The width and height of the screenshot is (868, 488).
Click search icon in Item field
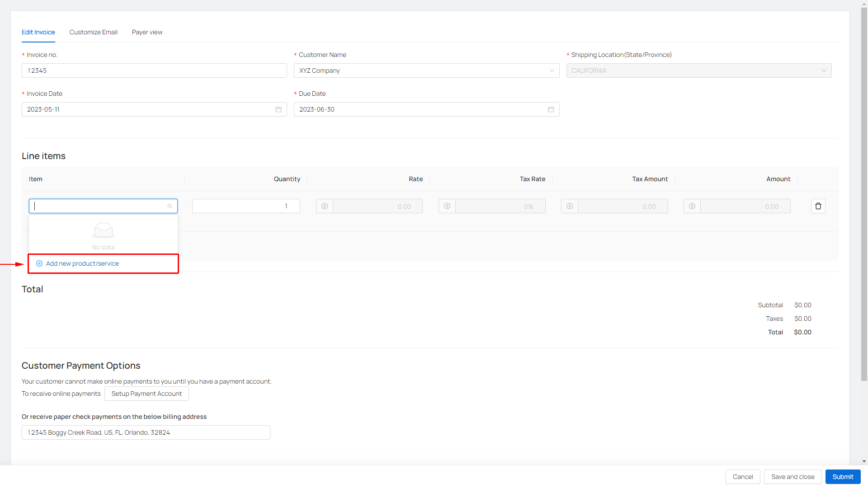click(170, 206)
